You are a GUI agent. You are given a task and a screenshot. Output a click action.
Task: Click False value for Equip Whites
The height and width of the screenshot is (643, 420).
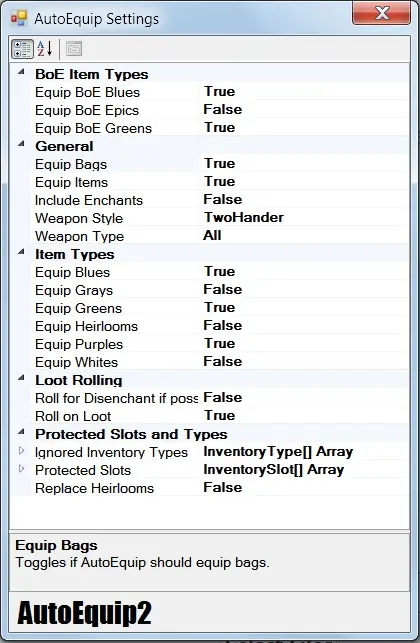coord(223,362)
